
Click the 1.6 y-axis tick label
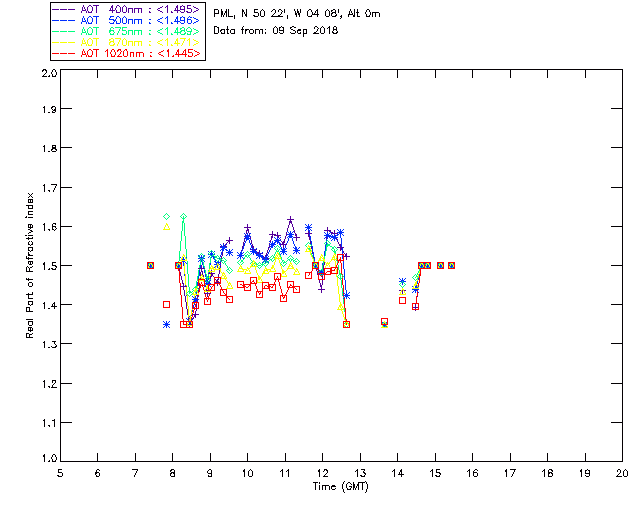[49, 227]
